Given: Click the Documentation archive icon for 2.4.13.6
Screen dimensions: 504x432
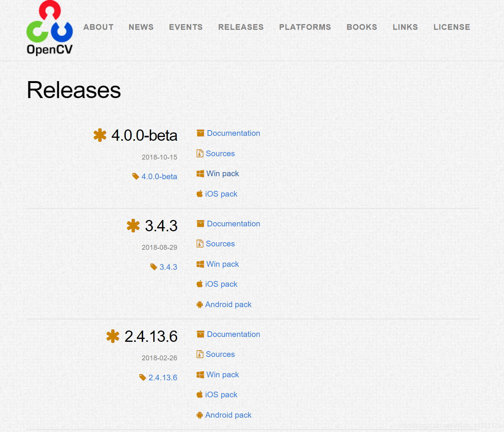Looking at the screenshot, I should [x=200, y=334].
